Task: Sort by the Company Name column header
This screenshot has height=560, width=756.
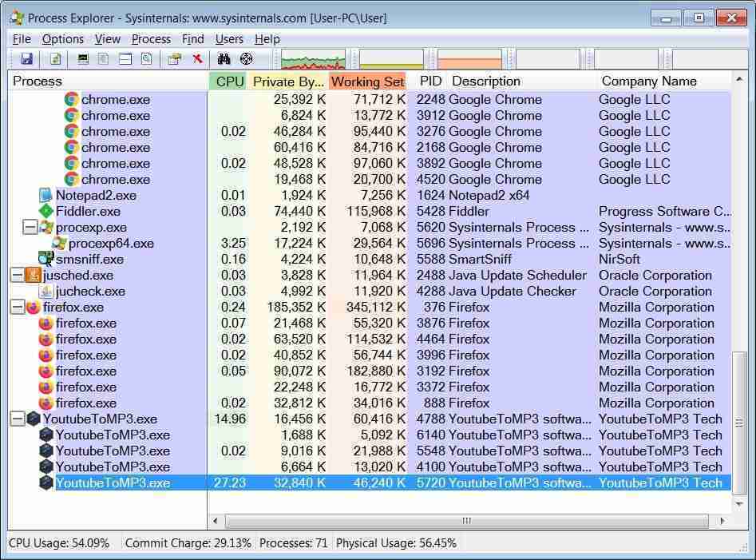Action: 664,81
